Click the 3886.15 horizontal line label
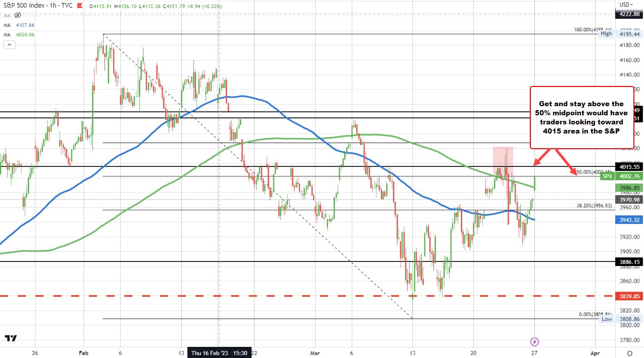The width and height of the screenshot is (644, 358). pos(628,262)
